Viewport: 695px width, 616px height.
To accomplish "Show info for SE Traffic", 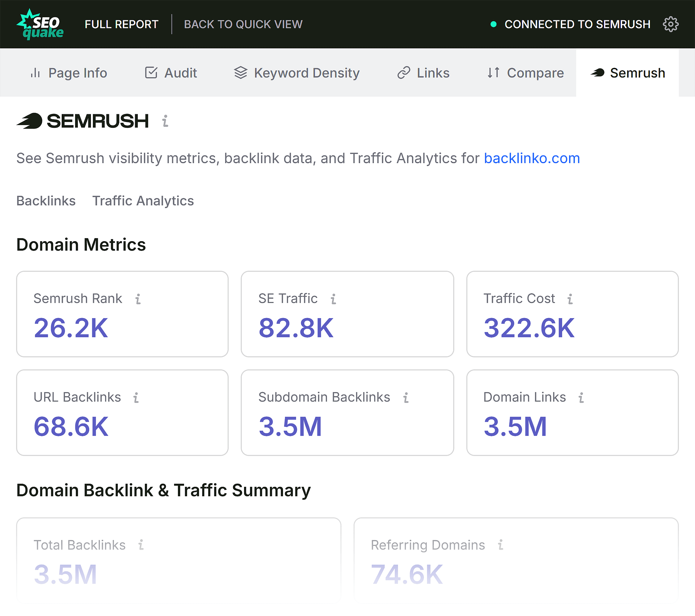I will [333, 299].
